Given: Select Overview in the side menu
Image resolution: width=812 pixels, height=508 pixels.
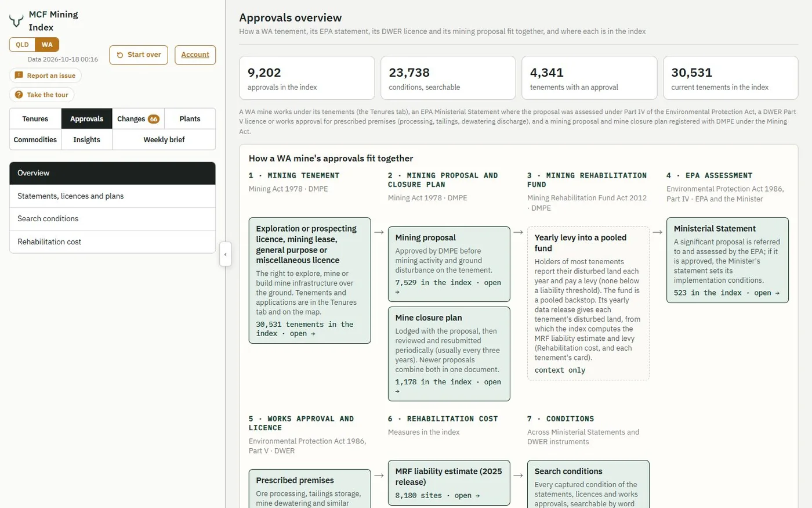Looking at the screenshot, I should [x=113, y=173].
